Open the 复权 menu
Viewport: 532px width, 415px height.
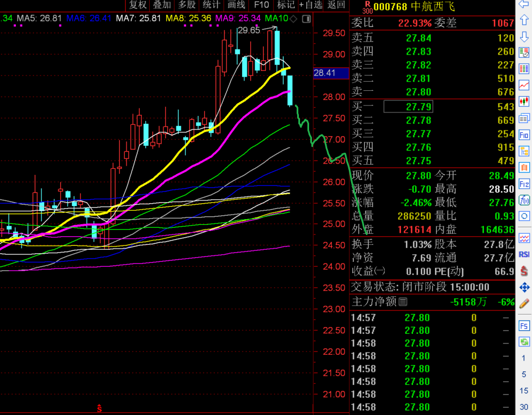[x=138, y=5]
